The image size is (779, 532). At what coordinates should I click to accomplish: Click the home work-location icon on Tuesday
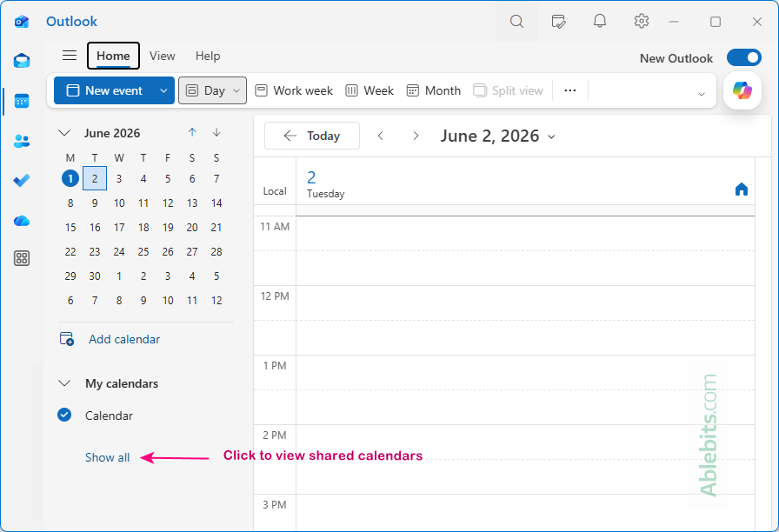click(x=742, y=190)
